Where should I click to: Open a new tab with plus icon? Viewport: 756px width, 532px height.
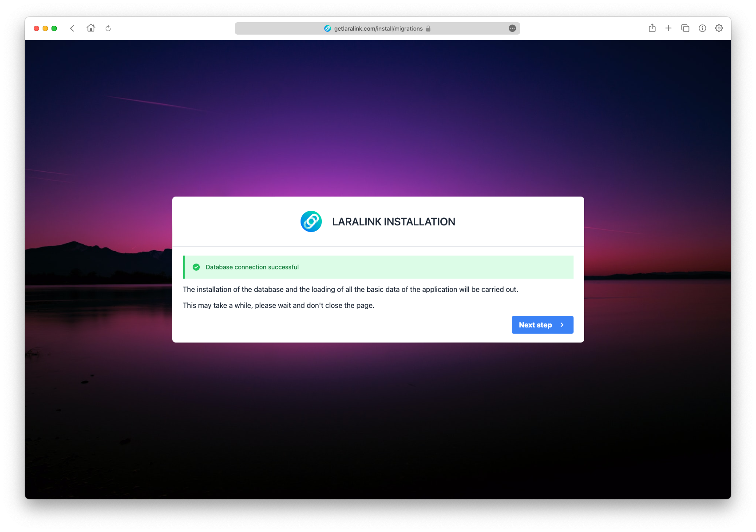point(669,28)
